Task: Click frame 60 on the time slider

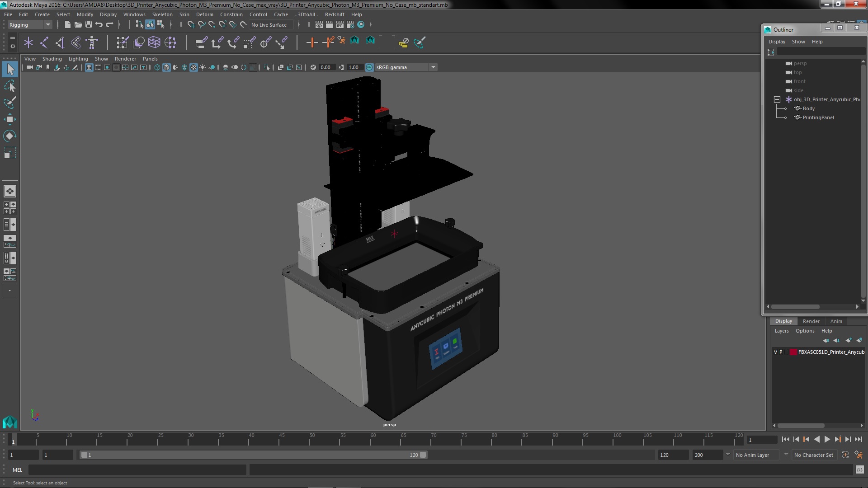Action: point(373,440)
